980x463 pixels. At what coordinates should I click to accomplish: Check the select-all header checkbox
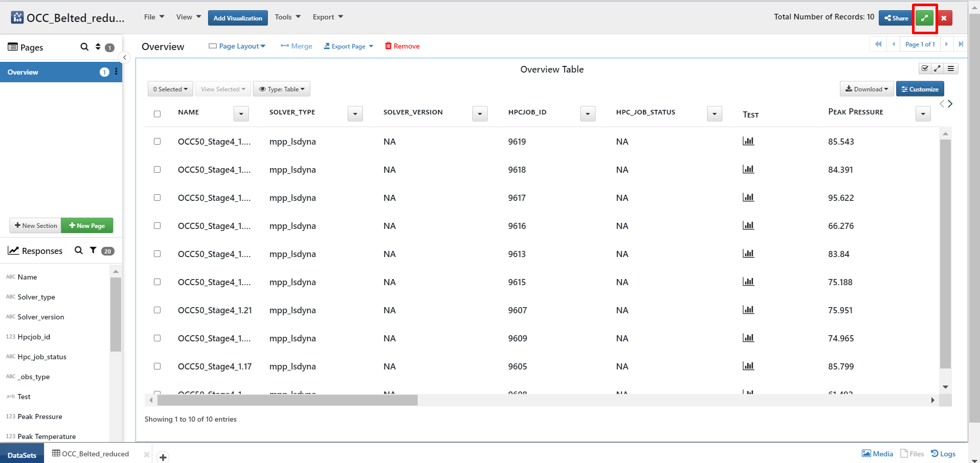[x=157, y=114]
